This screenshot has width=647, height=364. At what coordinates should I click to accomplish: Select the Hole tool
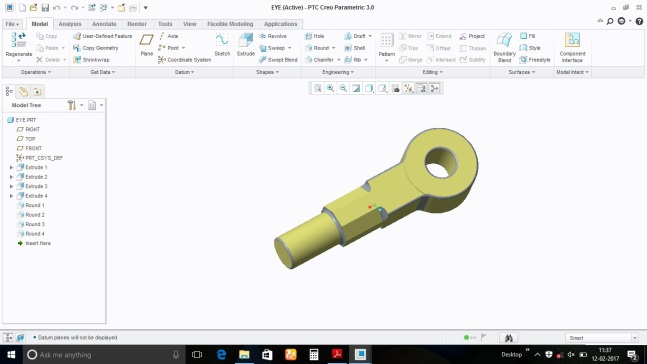[314, 36]
